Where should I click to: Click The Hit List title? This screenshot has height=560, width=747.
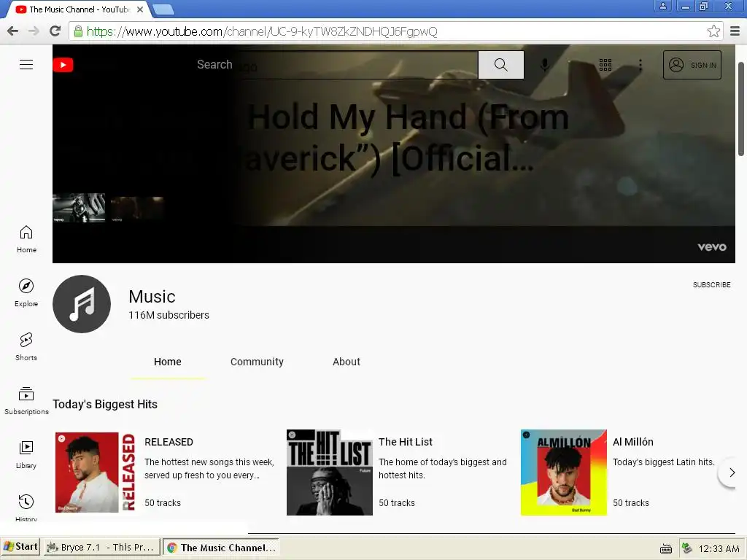(x=406, y=442)
